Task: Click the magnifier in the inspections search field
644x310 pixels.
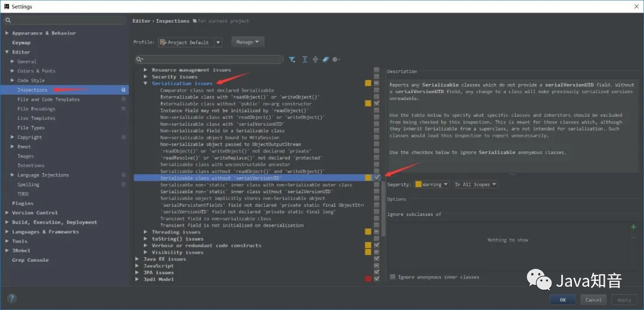Action: click(140, 60)
